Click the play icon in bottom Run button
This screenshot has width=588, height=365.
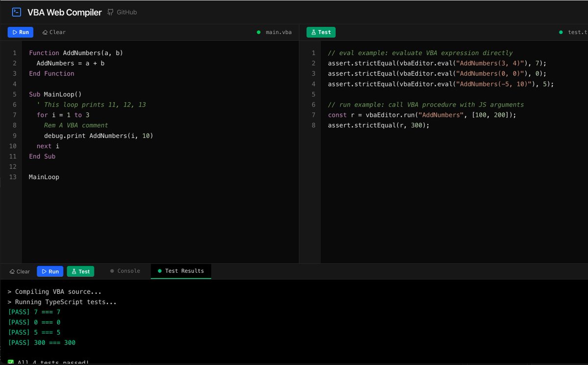pos(44,271)
